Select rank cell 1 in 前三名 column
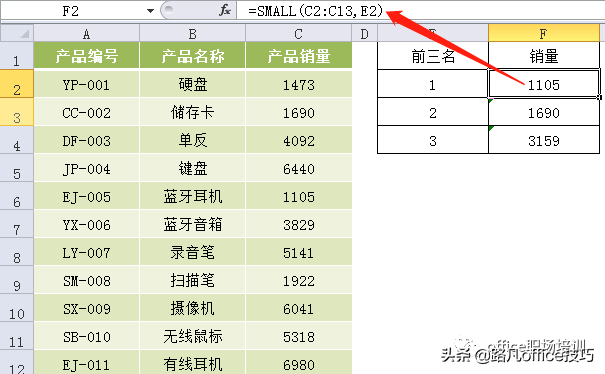This screenshot has width=605, height=374. [433, 84]
